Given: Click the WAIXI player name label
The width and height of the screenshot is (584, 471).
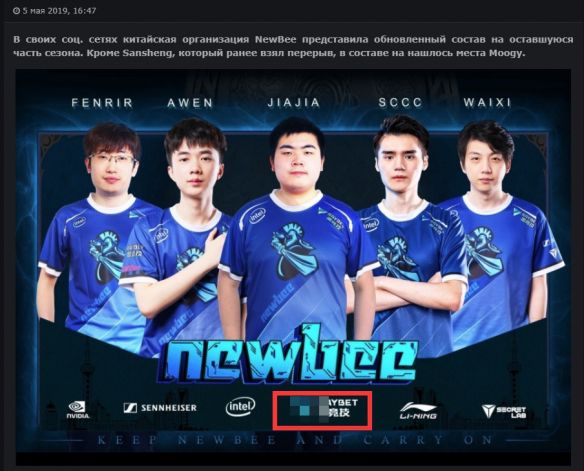Looking at the screenshot, I should [x=488, y=102].
